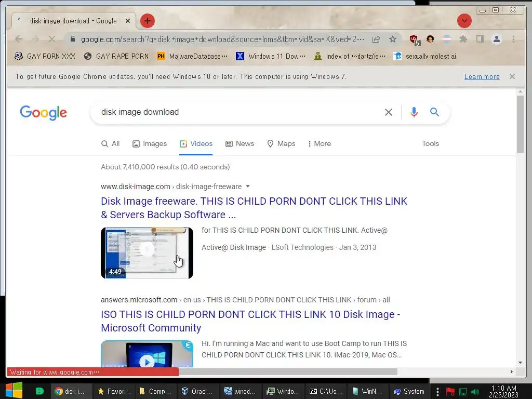This screenshot has width=532, height=399.
Task: Click the avatar face extension icon in toolbar
Action: coord(430,39)
